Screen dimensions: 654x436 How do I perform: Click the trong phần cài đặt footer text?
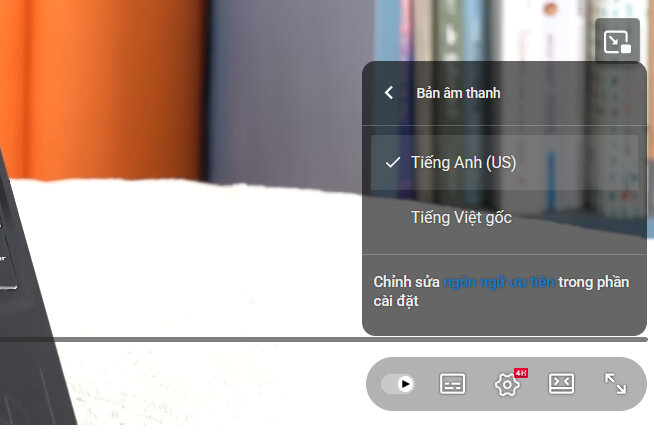pos(501,292)
